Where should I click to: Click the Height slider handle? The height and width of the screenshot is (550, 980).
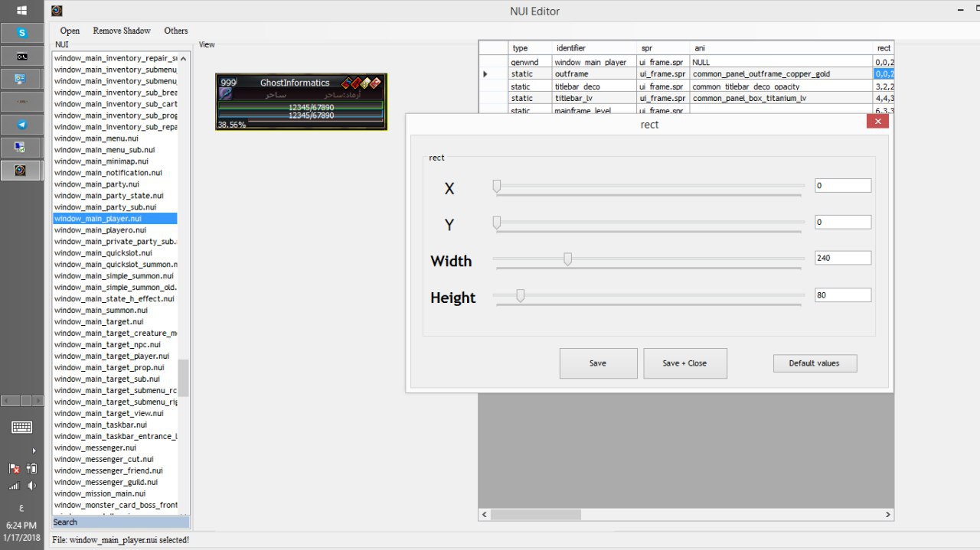[x=521, y=296]
